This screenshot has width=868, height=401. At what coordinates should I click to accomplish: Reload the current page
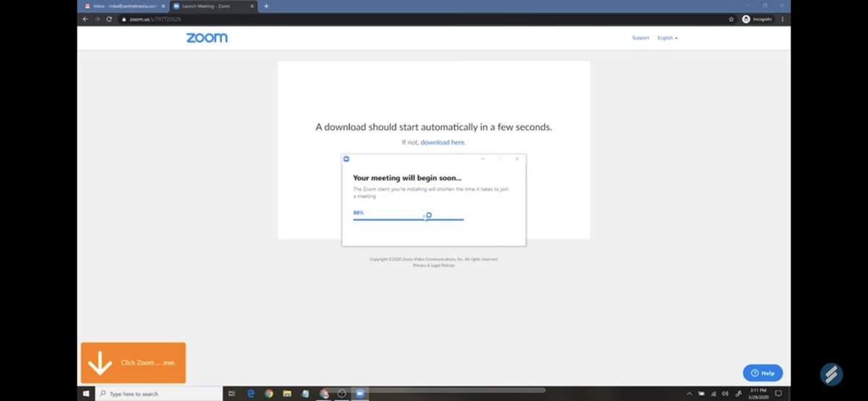tap(109, 19)
